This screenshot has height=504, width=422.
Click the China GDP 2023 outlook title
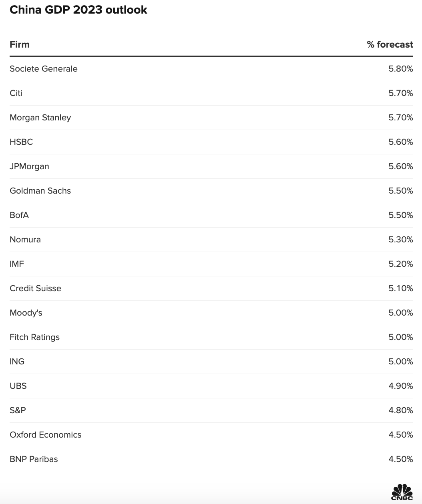pos(78,10)
